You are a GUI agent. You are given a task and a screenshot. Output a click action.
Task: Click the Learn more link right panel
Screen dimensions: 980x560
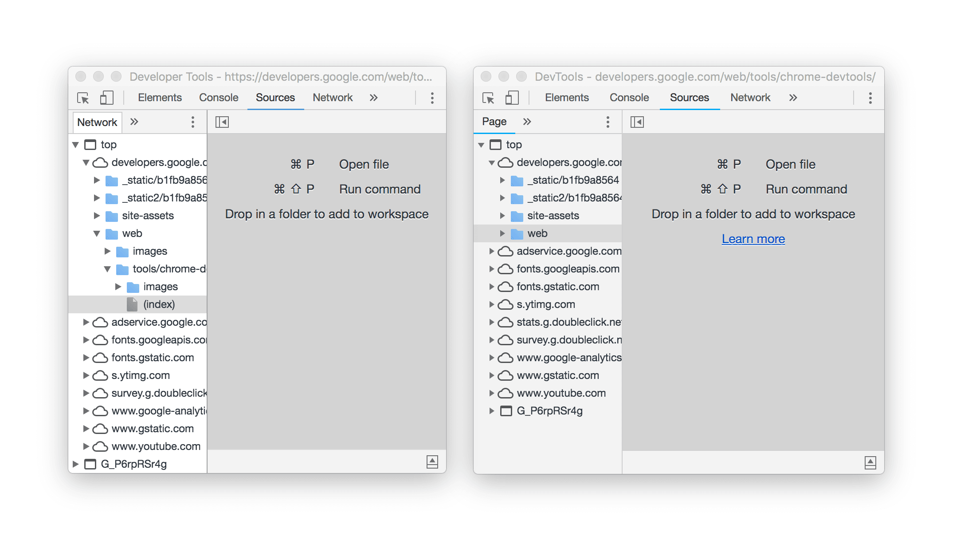coord(754,238)
